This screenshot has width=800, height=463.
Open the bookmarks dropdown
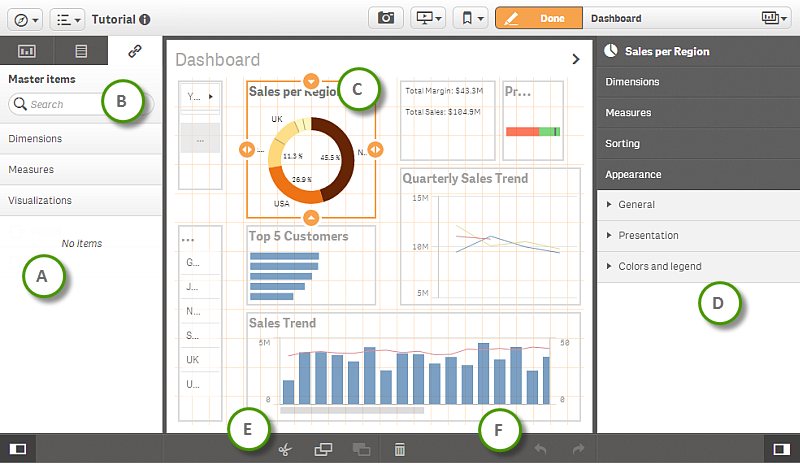coord(469,18)
